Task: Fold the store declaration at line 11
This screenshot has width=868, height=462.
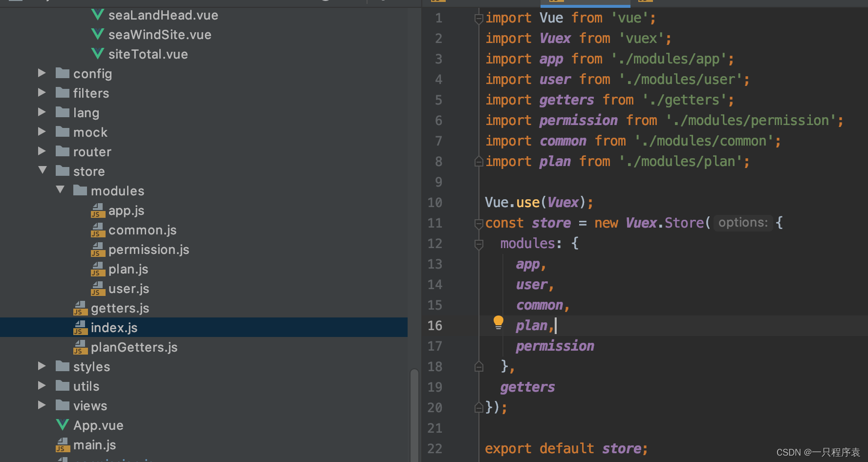Action: point(479,224)
